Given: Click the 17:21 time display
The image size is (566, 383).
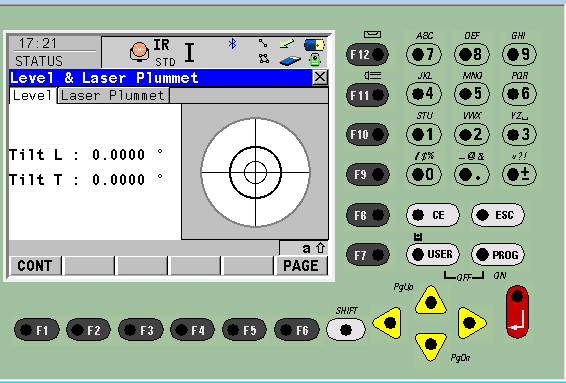Looking at the screenshot, I should coord(38,43).
